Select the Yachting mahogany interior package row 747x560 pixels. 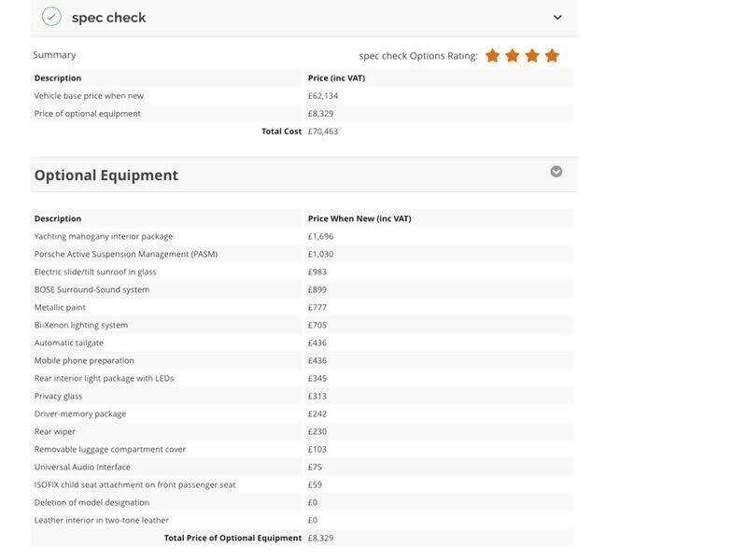tap(303, 237)
